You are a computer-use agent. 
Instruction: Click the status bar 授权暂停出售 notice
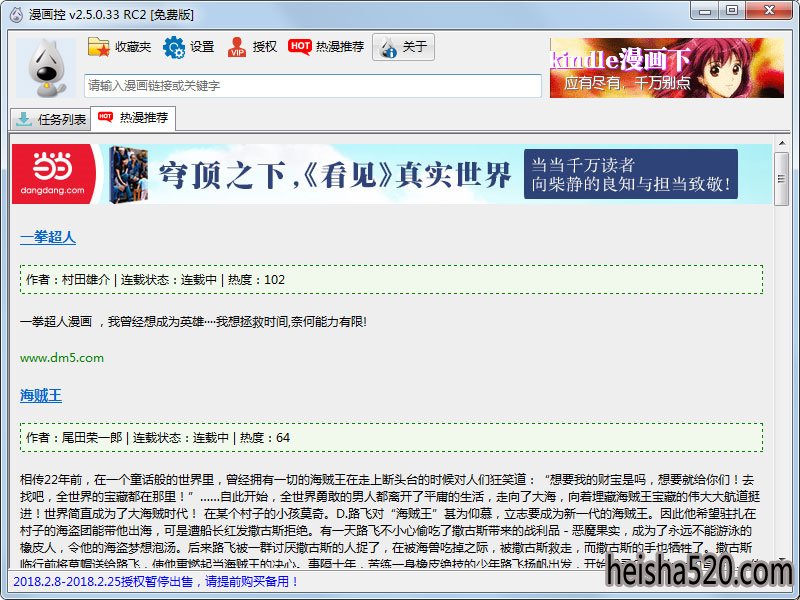[156, 582]
